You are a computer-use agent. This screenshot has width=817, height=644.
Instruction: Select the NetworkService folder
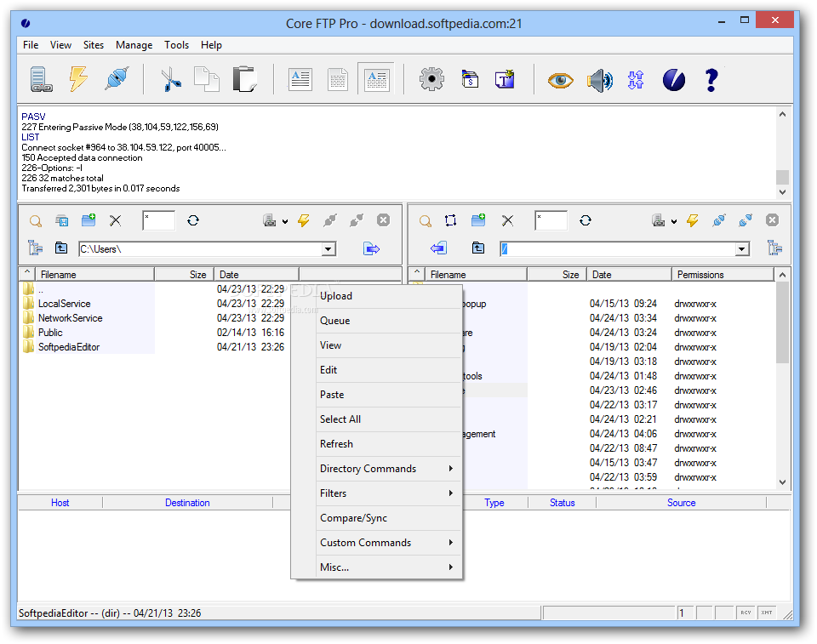(x=70, y=318)
